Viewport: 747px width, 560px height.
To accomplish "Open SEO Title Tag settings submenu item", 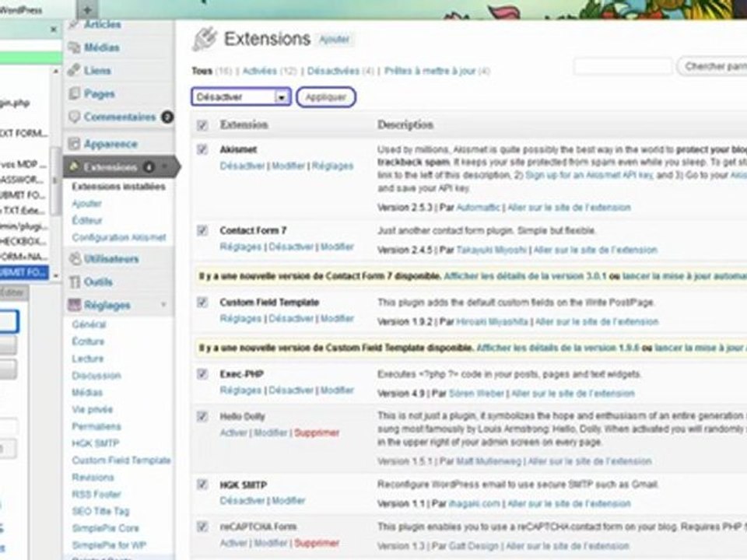I will click(x=100, y=511).
